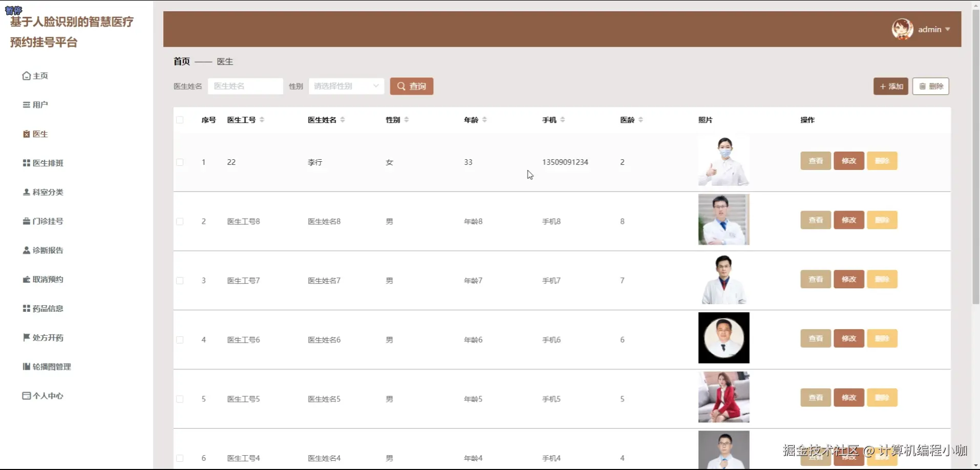Image resolution: width=980 pixels, height=470 pixels.
Task: Click the flag icon beside 处方开药
Action: [26, 337]
